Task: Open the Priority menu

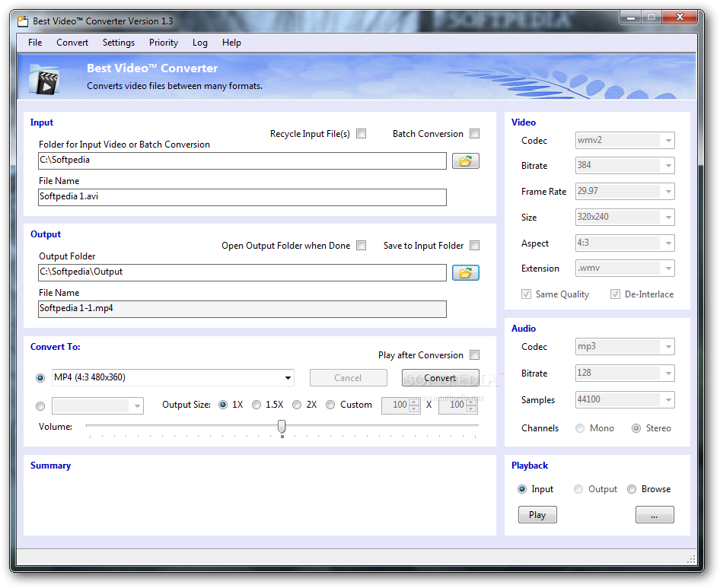Action: 164,43
